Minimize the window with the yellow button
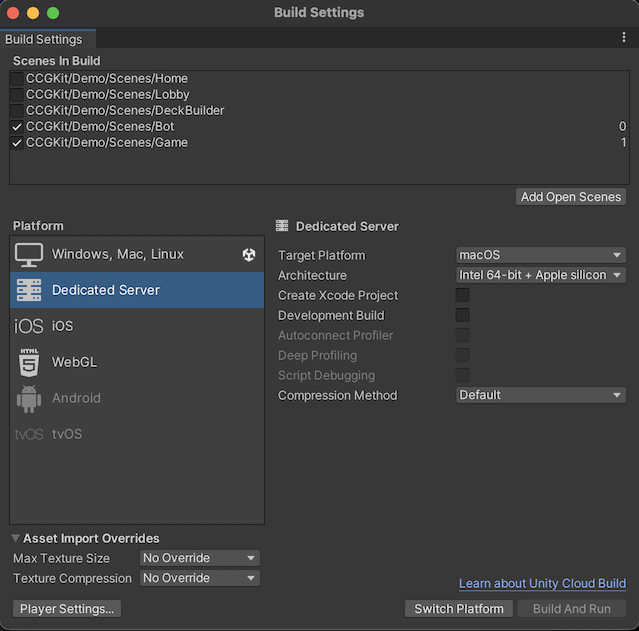The width and height of the screenshot is (639, 631). (33, 13)
